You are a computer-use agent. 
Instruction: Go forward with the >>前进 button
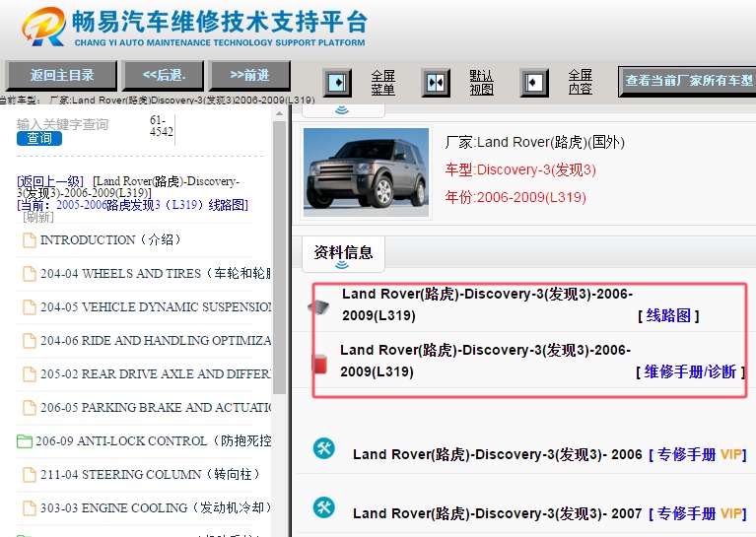(249, 75)
